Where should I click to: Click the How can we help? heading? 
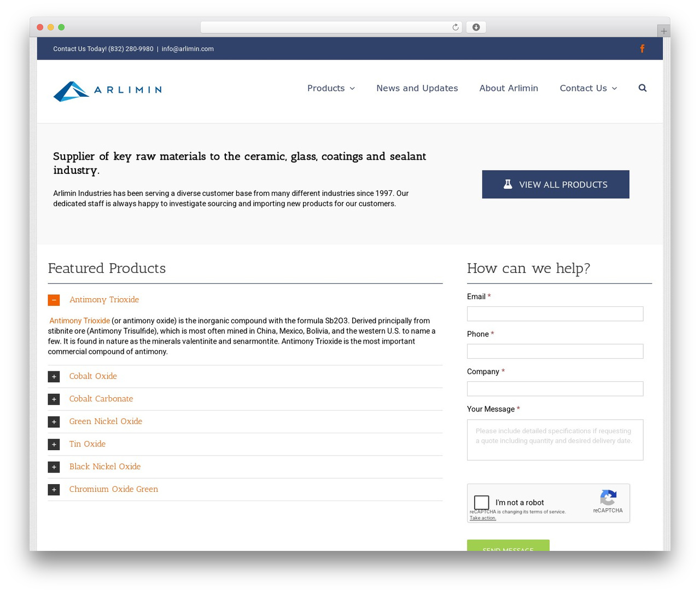coord(529,268)
